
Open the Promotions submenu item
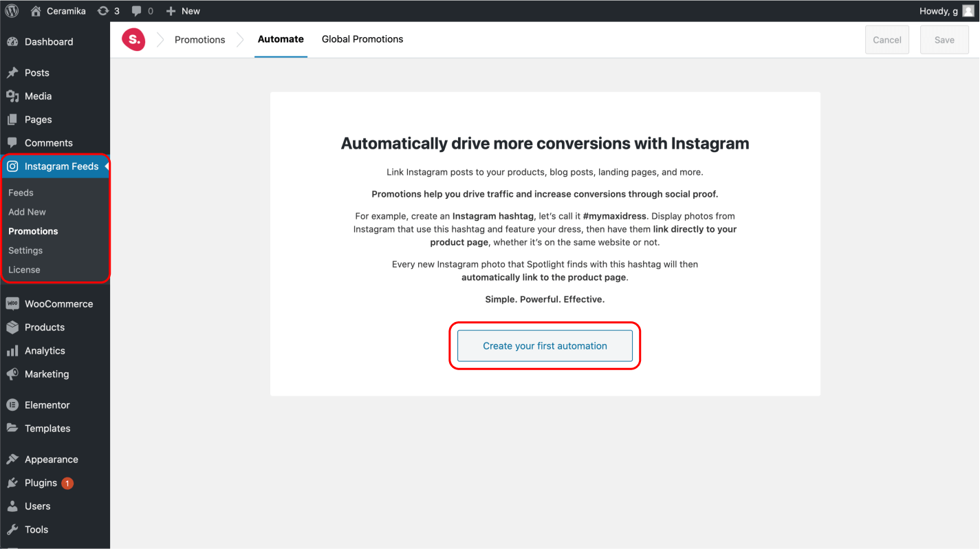[33, 231]
